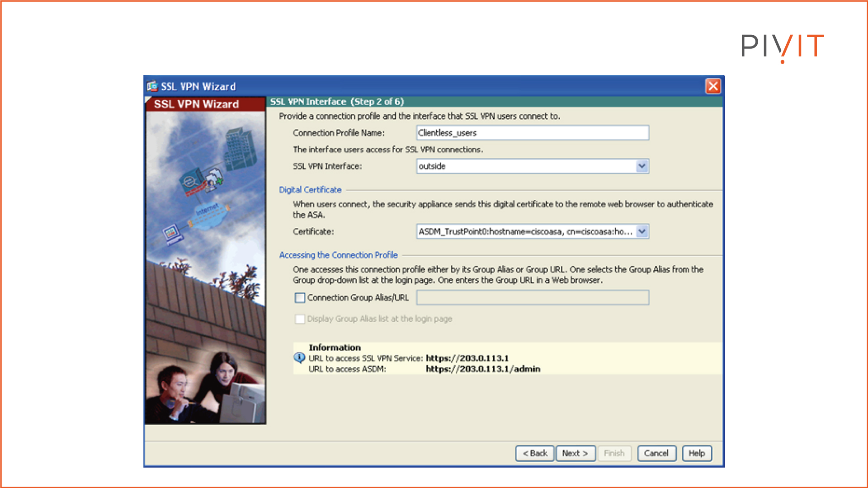
Task: Click the Digital Certificate section header
Action: (310, 189)
